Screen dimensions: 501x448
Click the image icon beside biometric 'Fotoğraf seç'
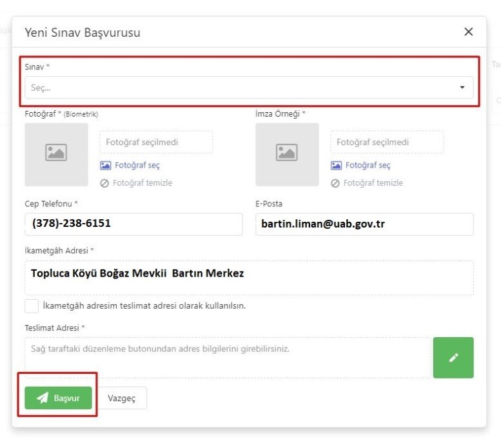pyautogui.click(x=106, y=166)
